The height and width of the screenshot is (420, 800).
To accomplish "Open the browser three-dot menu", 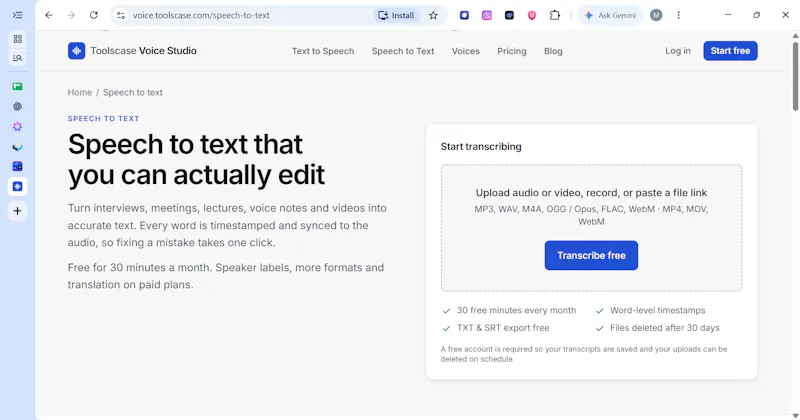I will tap(679, 15).
